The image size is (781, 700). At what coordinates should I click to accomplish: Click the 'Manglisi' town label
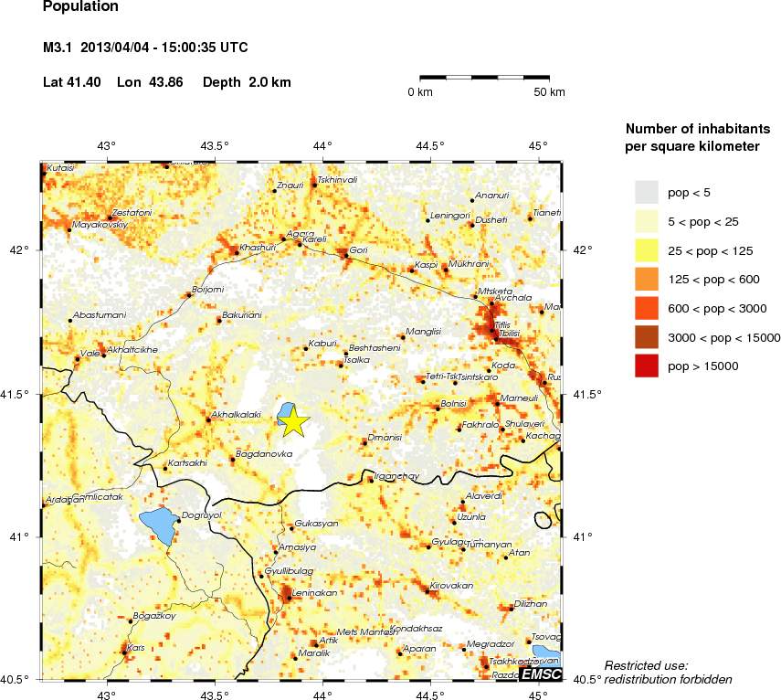423,332
